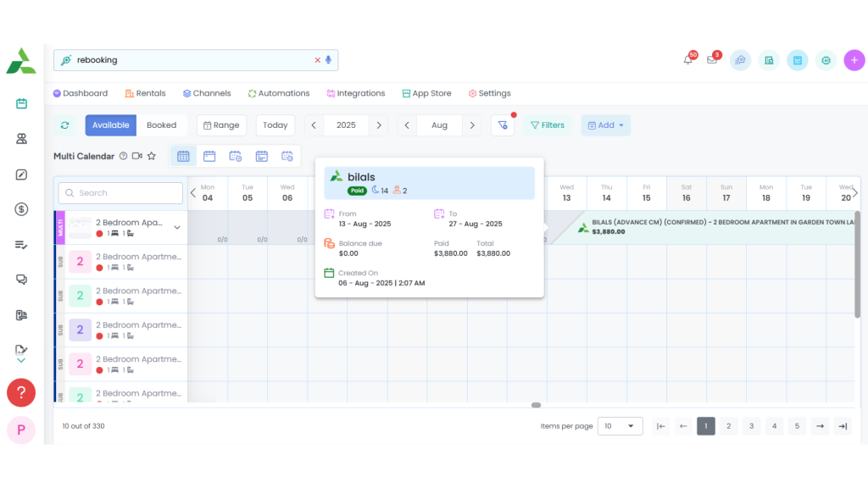This screenshot has height=488, width=868.
Task: Open the task checklist icon in sidebar
Action: [21, 245]
